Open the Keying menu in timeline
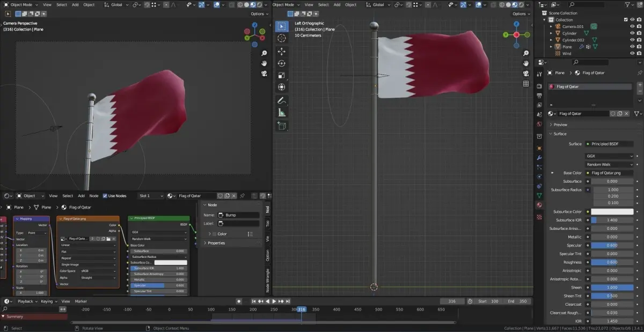This screenshot has height=332, width=644. click(x=48, y=301)
